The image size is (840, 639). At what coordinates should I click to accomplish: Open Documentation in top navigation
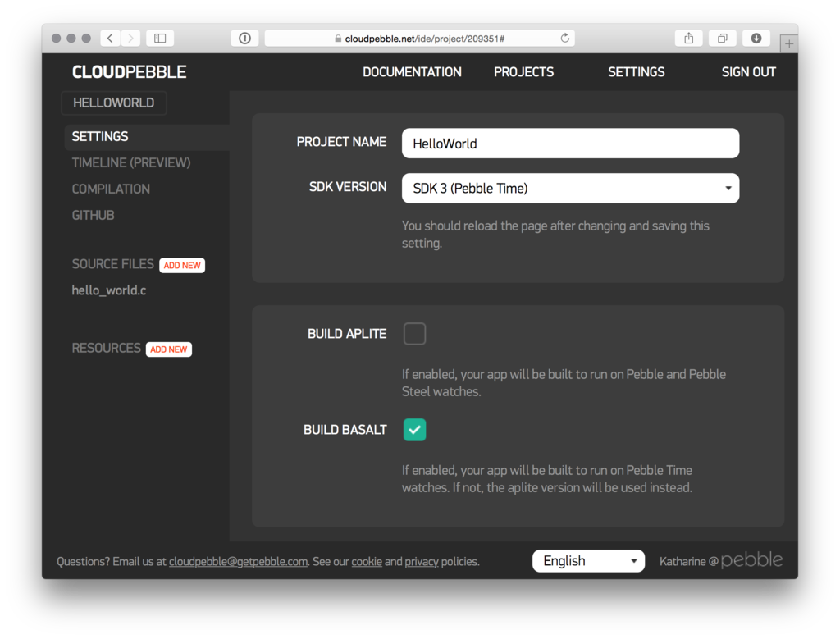(x=412, y=71)
